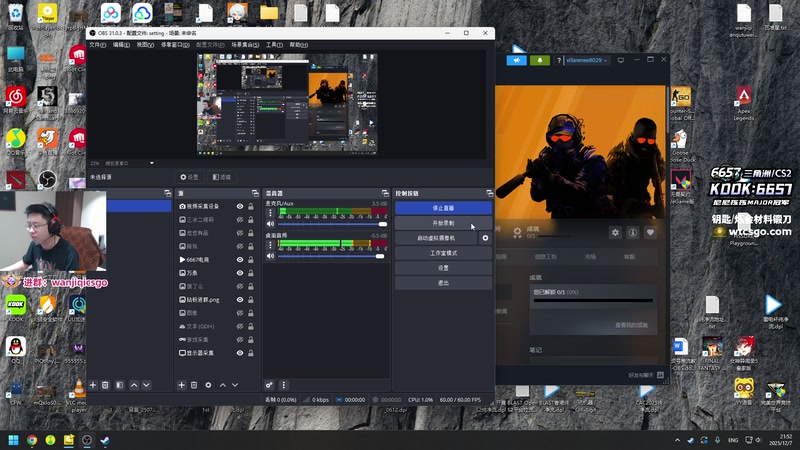Open the mixer panel three-dot menu

pyautogui.click(x=284, y=385)
